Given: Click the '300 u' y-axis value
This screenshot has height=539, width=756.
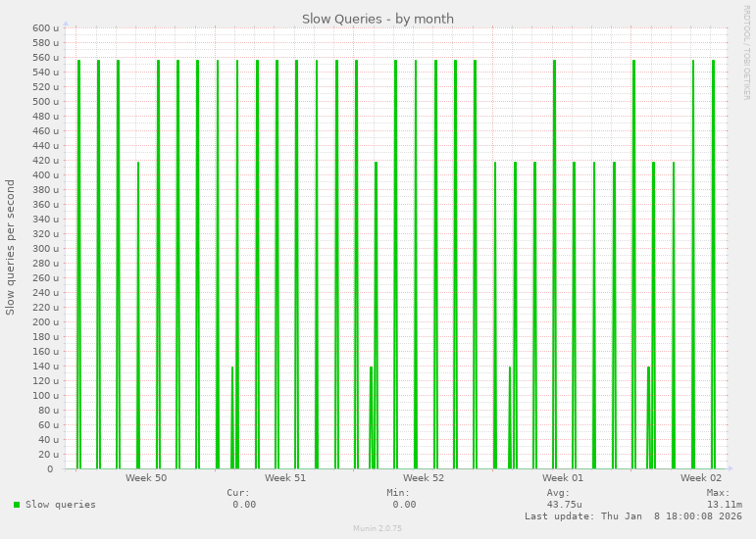Looking at the screenshot, I should pos(46,249).
